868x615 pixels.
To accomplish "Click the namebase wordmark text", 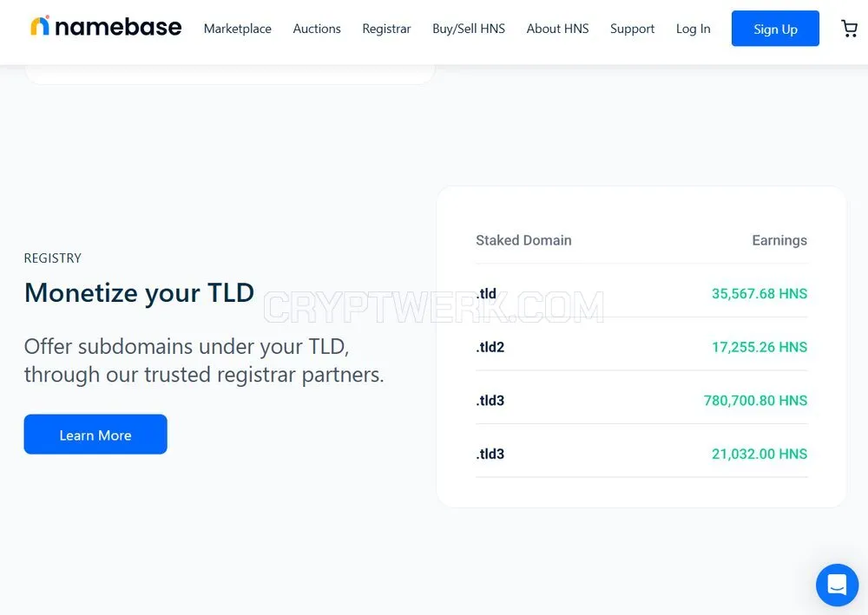I will point(118,27).
